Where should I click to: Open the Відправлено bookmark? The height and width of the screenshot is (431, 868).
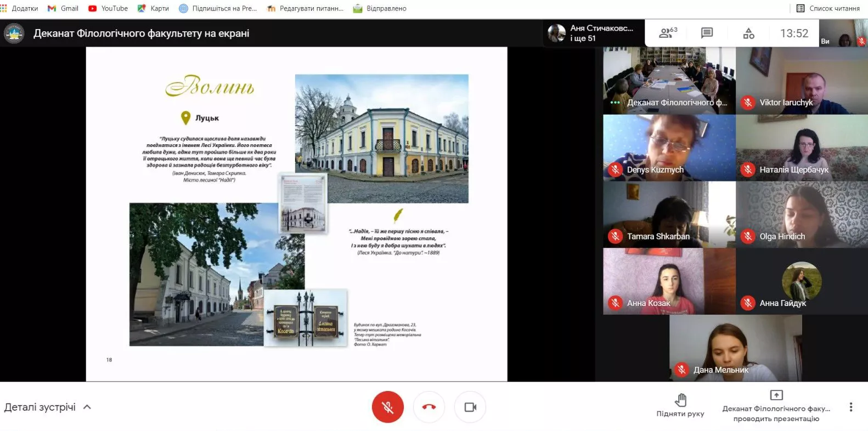(x=380, y=8)
